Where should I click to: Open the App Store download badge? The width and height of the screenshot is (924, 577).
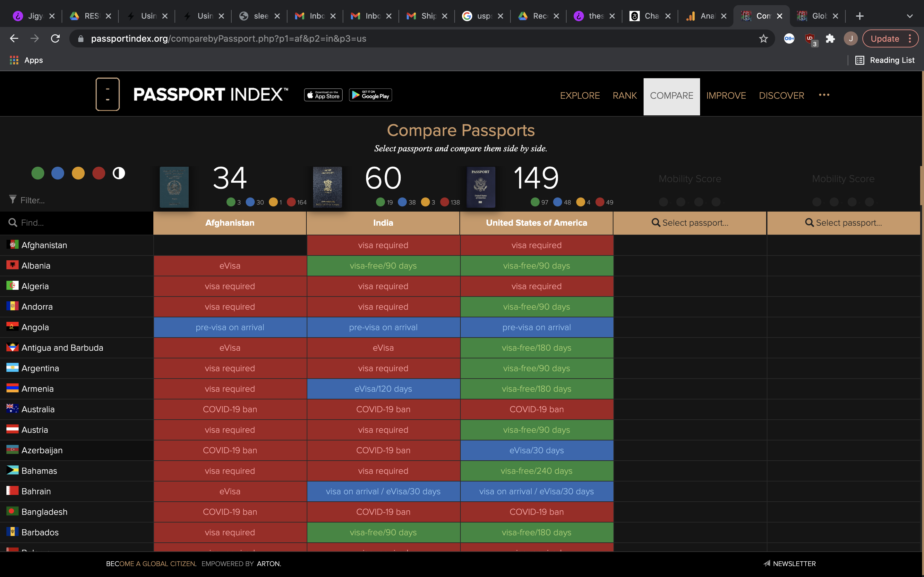[x=323, y=95]
